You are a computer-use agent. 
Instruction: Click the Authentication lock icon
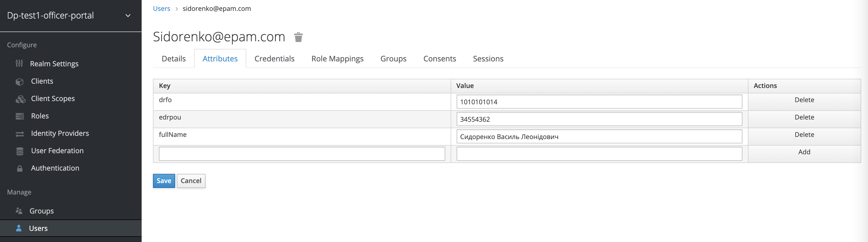coord(20,168)
